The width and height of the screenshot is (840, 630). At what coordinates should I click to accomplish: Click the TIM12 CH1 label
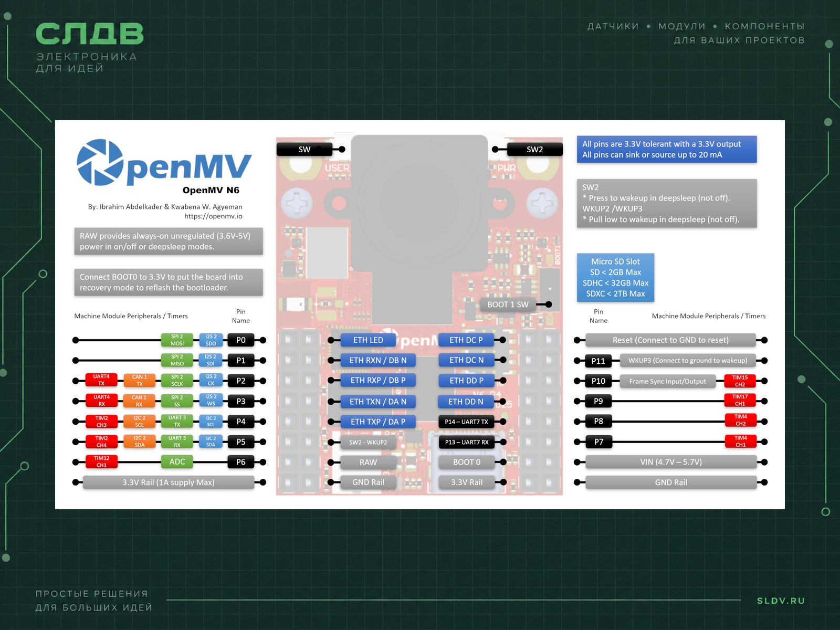pos(101,462)
